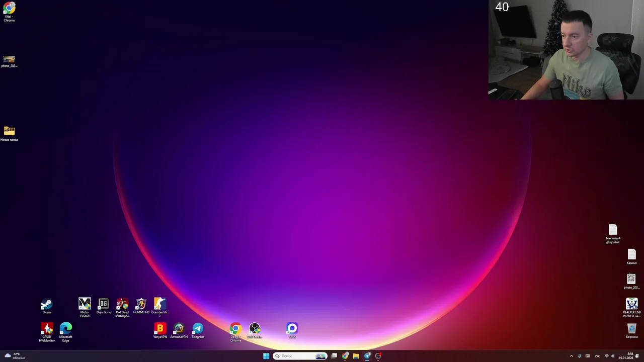
Task: Open the clock showing 8:58
Action: (x=626, y=356)
